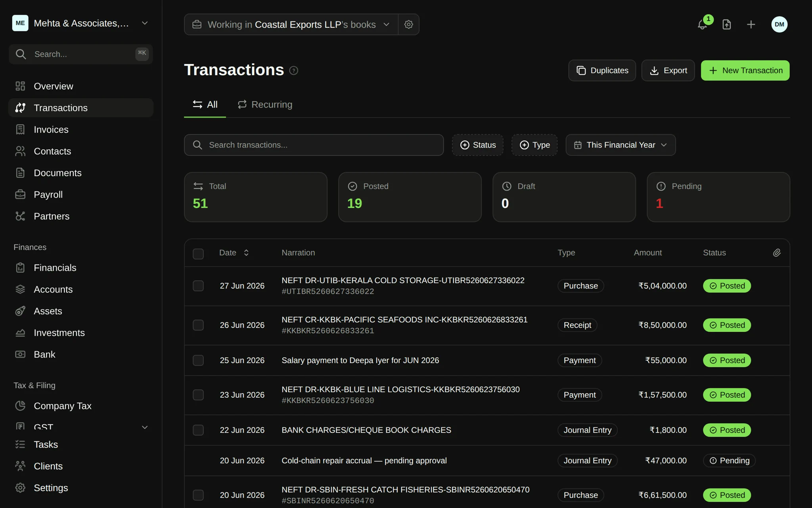The image size is (812, 508).
Task: Open the Mehta & Associates organization switcher
Action: 80,23
